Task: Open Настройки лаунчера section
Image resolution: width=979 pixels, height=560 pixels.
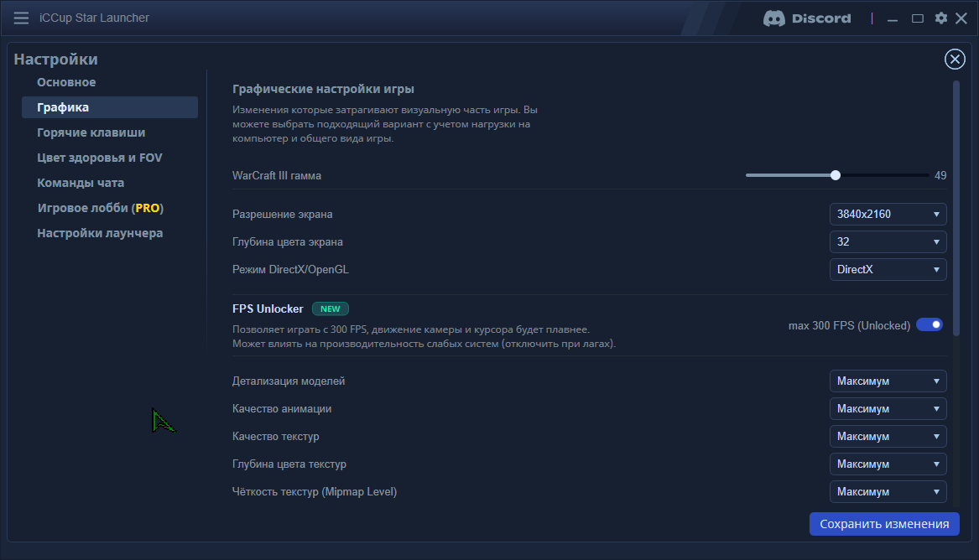Action: 100,233
